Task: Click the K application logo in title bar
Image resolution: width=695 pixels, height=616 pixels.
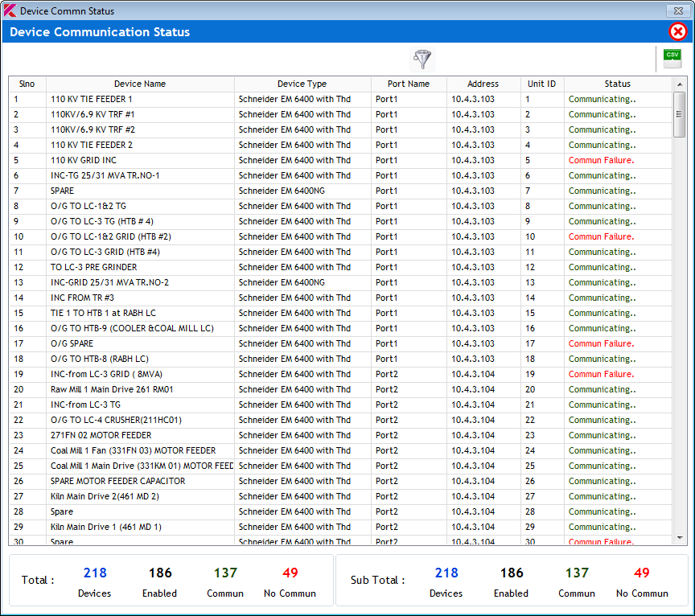Action: click(10, 10)
